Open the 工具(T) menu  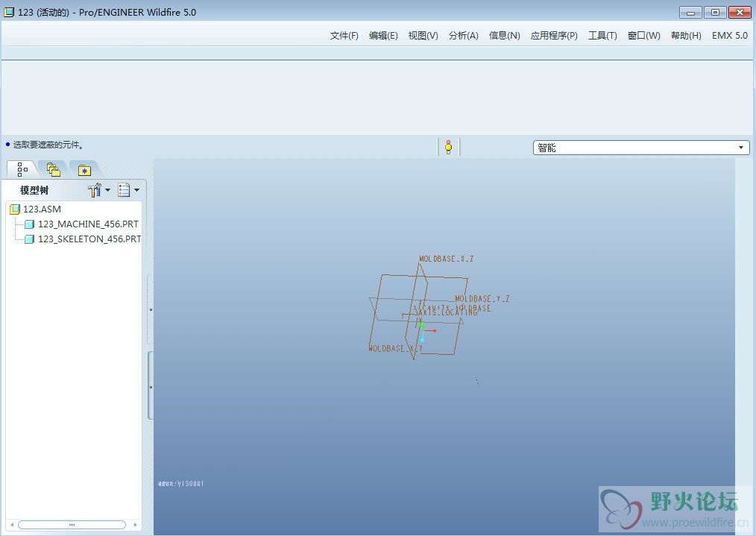(x=602, y=36)
